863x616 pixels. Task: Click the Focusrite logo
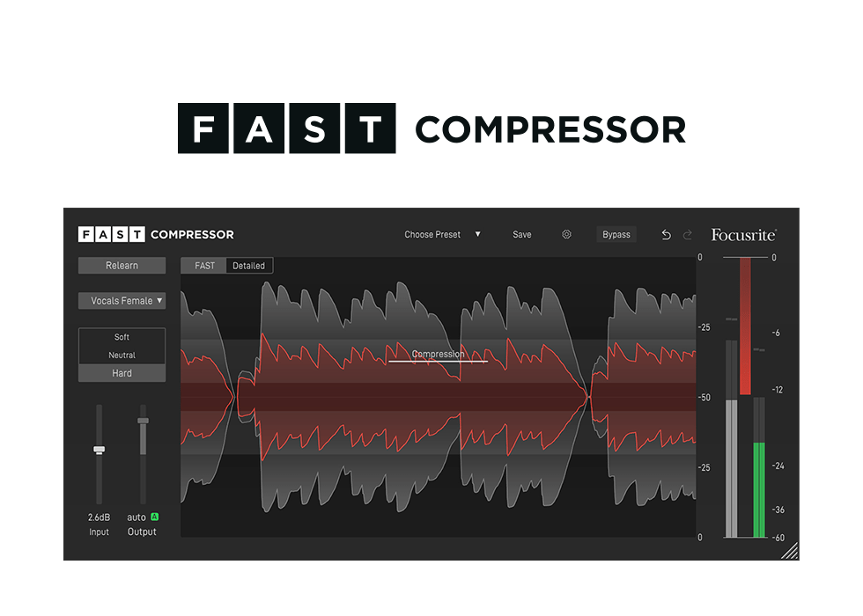point(743,235)
